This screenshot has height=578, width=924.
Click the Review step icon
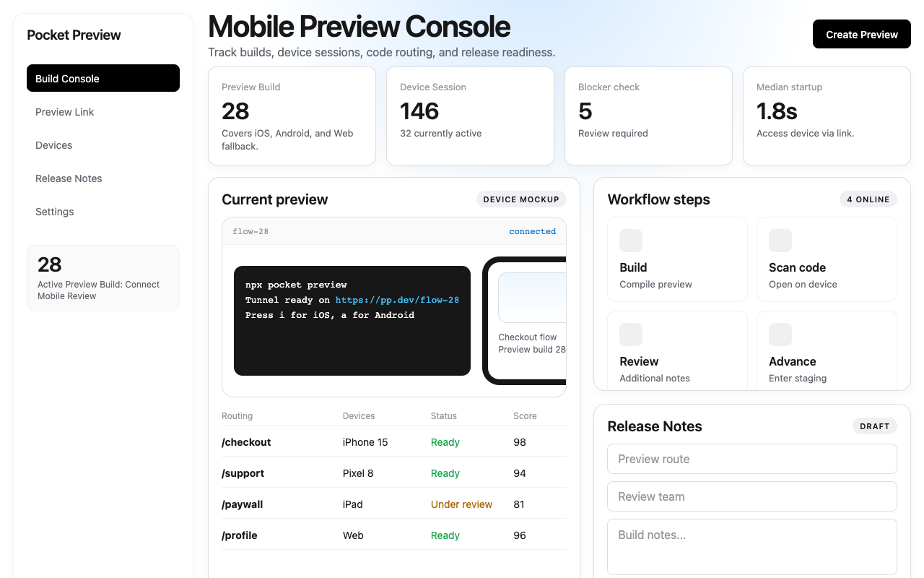point(631,335)
